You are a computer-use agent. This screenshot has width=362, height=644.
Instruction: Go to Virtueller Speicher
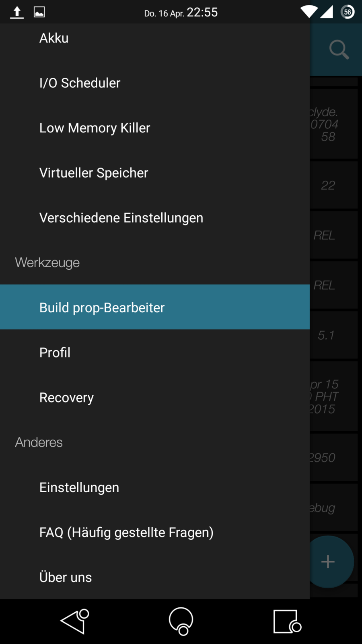pyautogui.click(x=94, y=173)
